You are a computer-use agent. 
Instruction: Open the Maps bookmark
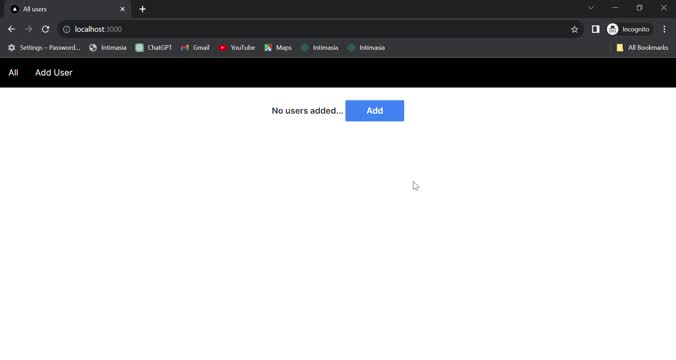(278, 48)
